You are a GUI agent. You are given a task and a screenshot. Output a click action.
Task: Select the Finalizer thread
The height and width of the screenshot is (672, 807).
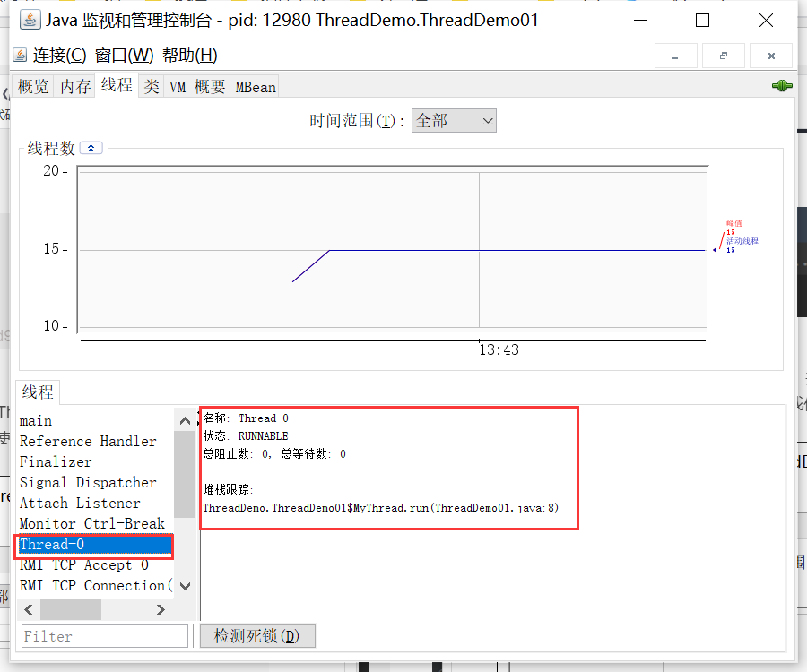[95, 461]
